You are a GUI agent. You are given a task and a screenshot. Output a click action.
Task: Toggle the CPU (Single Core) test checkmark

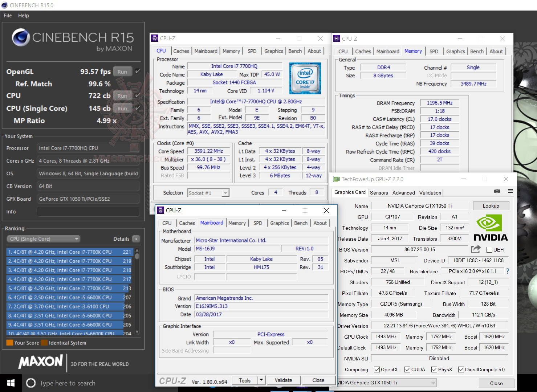(138, 108)
